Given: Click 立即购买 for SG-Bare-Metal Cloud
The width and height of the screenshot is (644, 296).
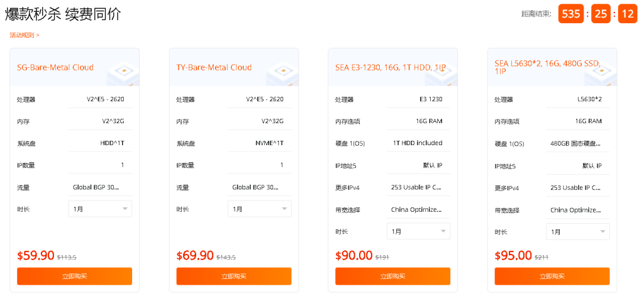Looking at the screenshot, I should coord(74,276).
